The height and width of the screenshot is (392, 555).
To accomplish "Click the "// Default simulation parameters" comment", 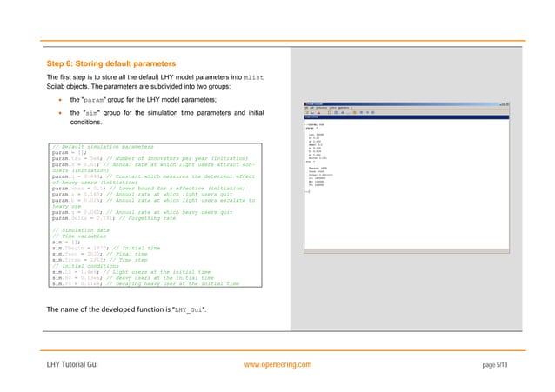I will [103, 147].
